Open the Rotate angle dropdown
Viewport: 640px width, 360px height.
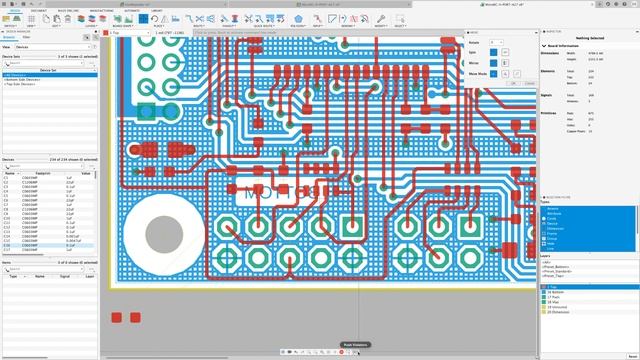(496, 42)
